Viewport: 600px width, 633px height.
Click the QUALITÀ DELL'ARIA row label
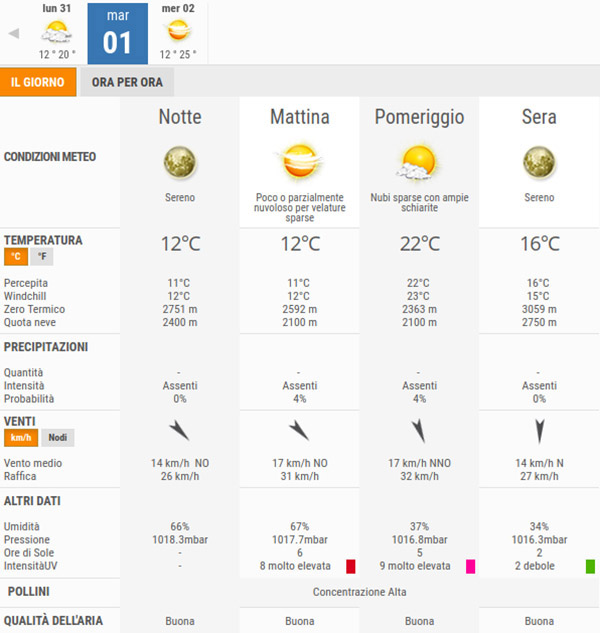click(53, 621)
